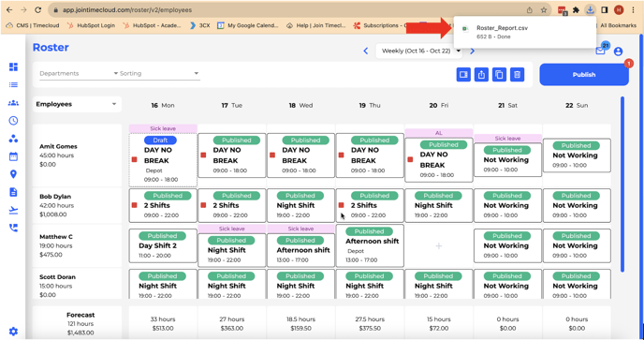This screenshot has height=340, width=644.
Task: Open the employees group icon in sidebar
Action: [x=13, y=103]
